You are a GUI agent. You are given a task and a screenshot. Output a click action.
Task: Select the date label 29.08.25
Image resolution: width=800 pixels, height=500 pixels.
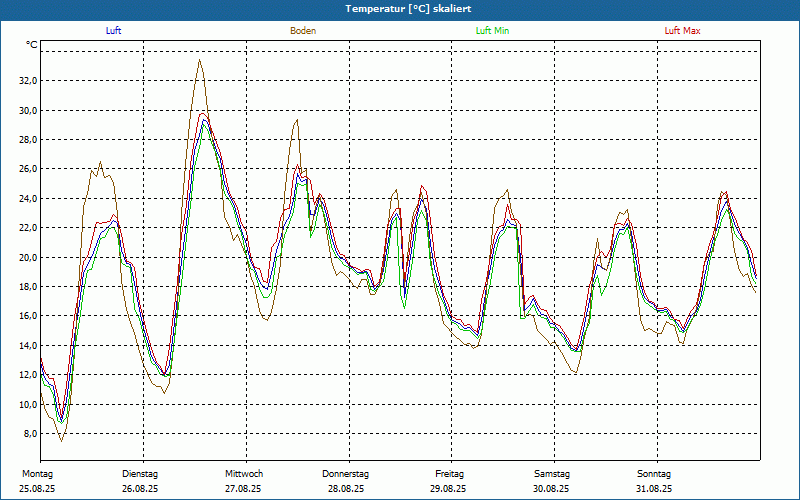point(450,489)
